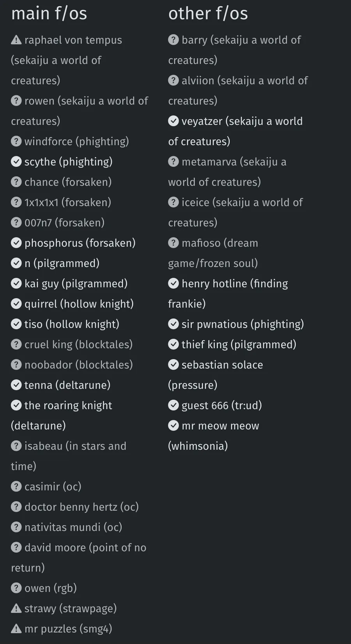Click the 'quirrel (hollow knight)' entry text
This screenshot has width=351, height=644.
(79, 304)
